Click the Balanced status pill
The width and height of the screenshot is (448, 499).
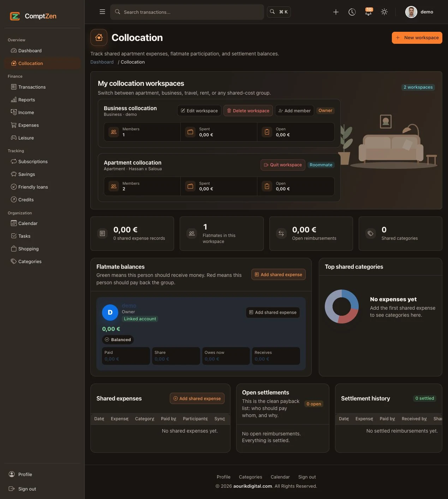point(118,340)
